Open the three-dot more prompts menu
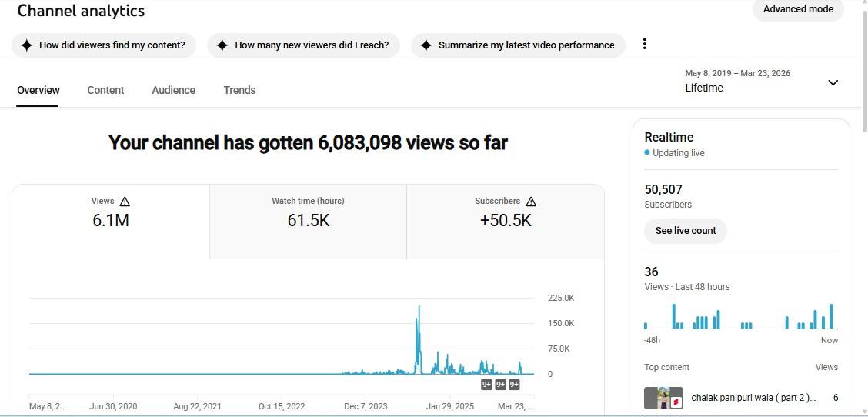The width and height of the screenshot is (868, 417). [645, 44]
